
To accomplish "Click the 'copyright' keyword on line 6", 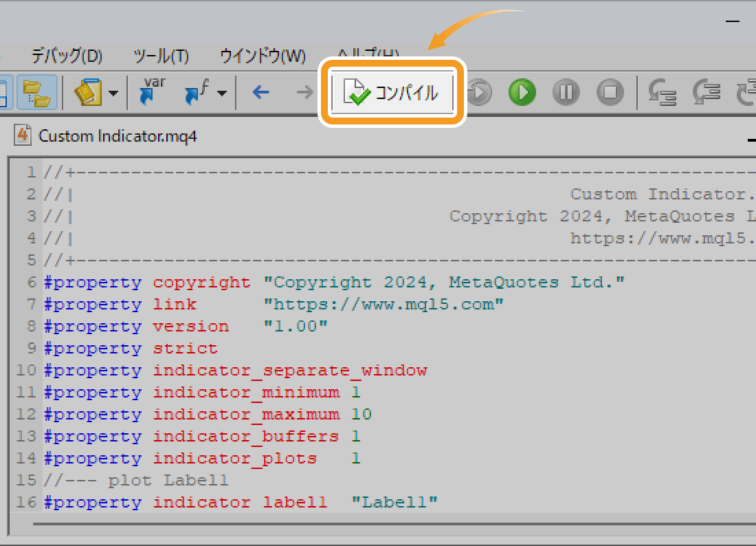I will (201, 282).
